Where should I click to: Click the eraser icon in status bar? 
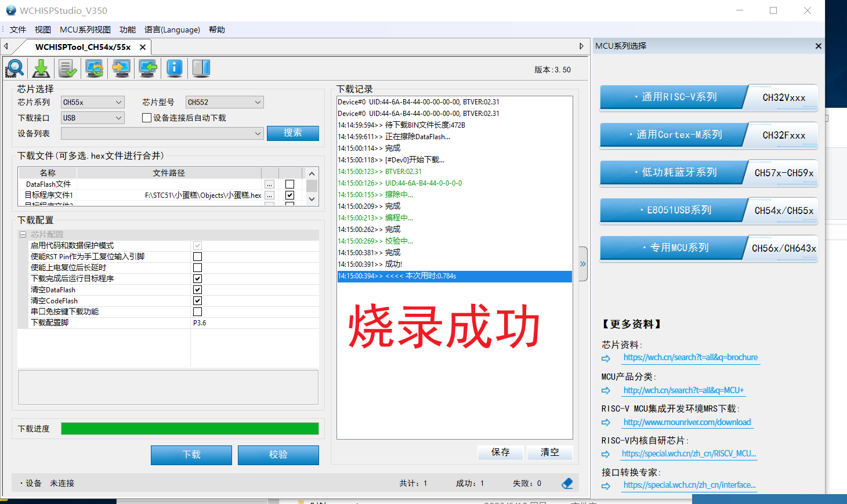coord(567,483)
